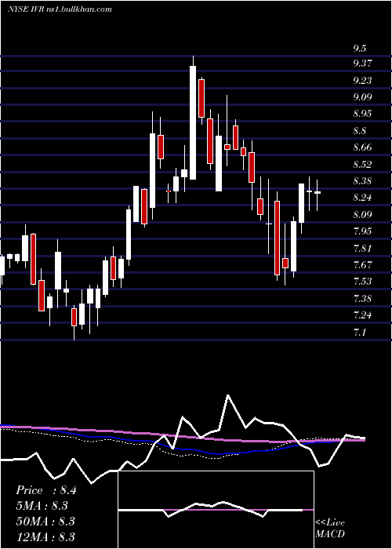Click the 9.37 price axis label
The width and height of the screenshot is (392, 549).
point(362,64)
